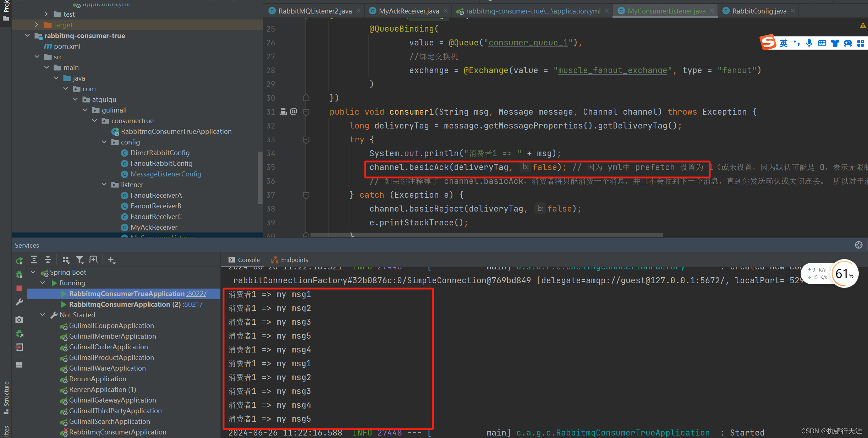Image resolution: width=868 pixels, height=438 pixels.
Task: Rerun the service with the green rerun icon
Action: 20,261
